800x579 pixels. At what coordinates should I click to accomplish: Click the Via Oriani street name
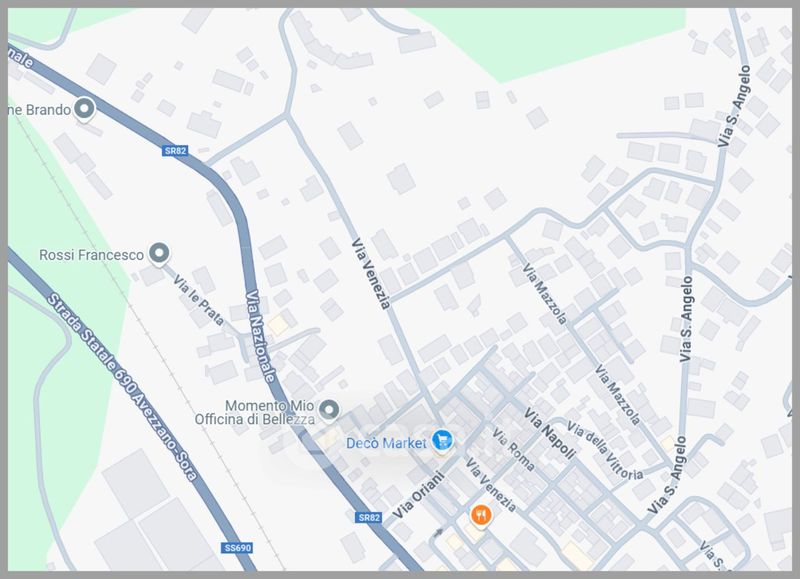pos(419,495)
